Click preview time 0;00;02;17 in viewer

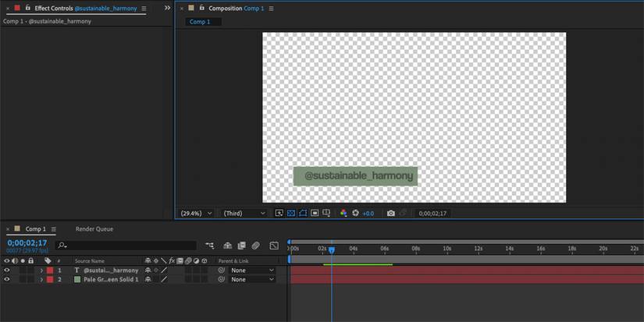[x=432, y=214]
